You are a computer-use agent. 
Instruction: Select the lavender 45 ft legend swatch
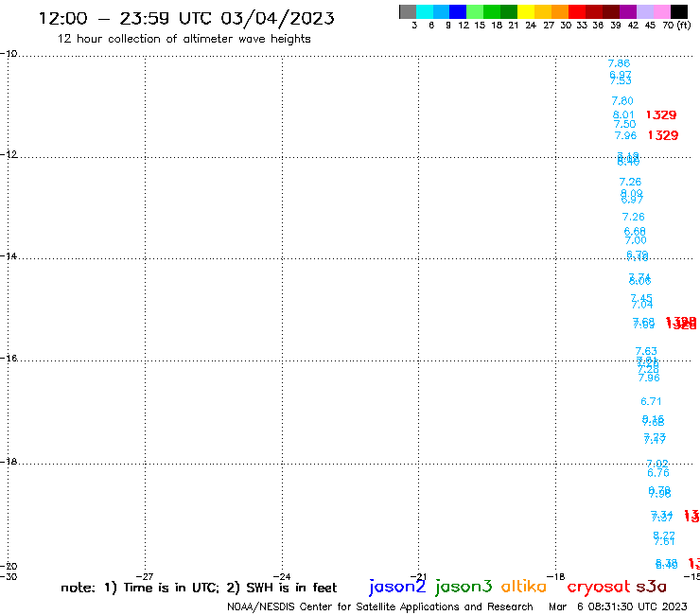pyautogui.click(x=645, y=11)
